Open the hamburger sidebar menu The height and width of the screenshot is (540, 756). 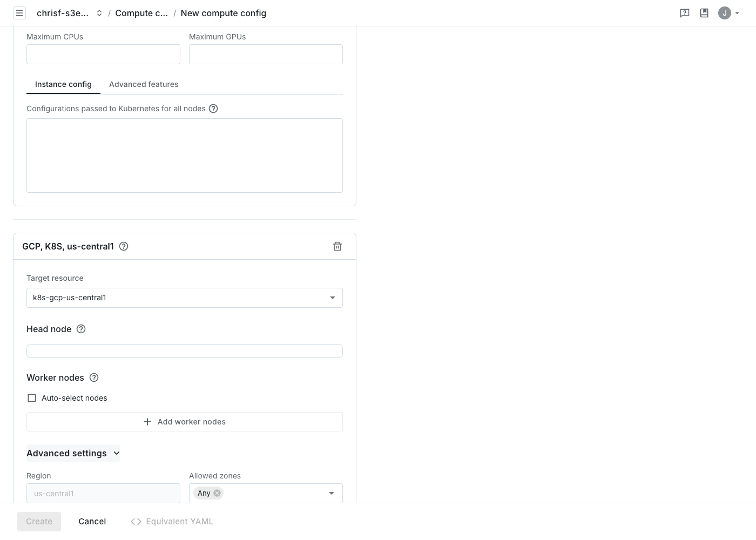click(19, 13)
